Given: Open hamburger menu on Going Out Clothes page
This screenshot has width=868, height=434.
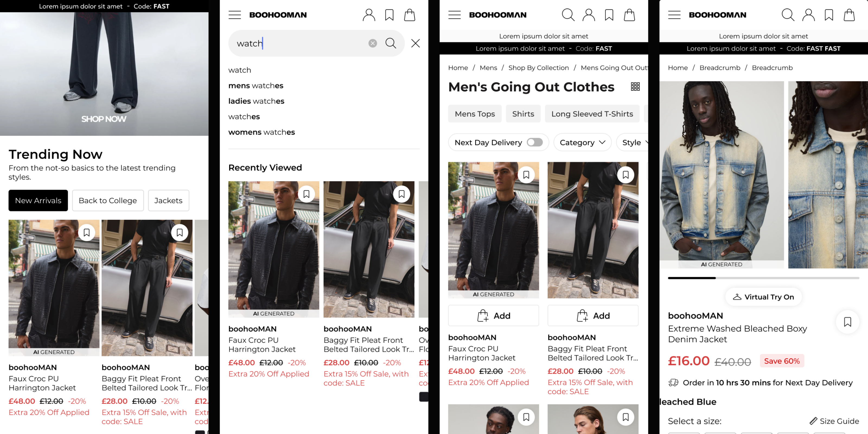Looking at the screenshot, I should (454, 15).
